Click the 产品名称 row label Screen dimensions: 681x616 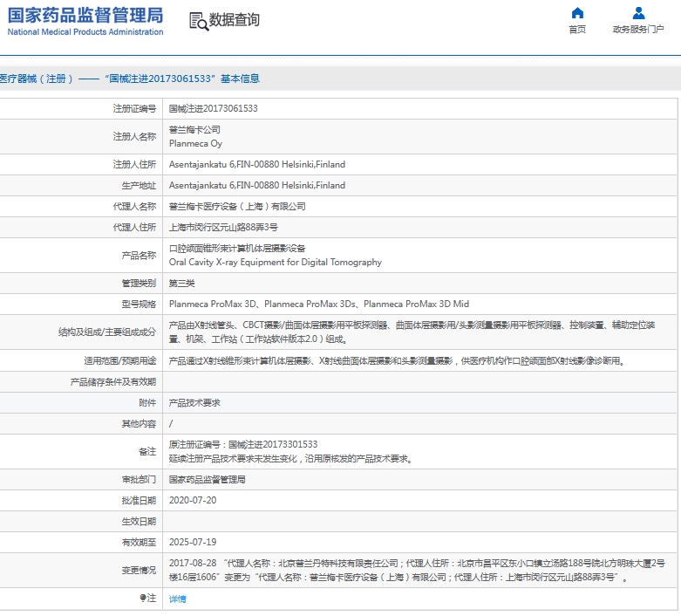pyautogui.click(x=139, y=255)
